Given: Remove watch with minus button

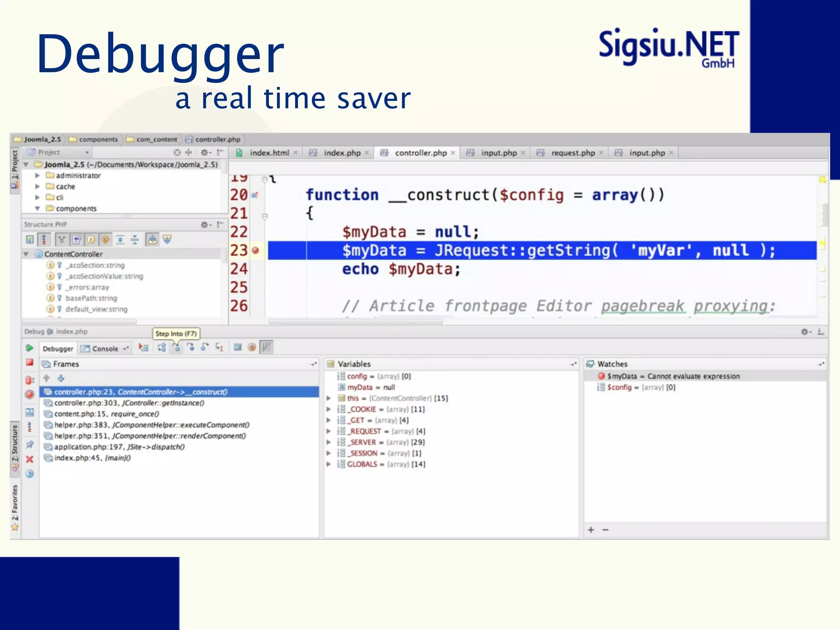Looking at the screenshot, I should pos(605,530).
